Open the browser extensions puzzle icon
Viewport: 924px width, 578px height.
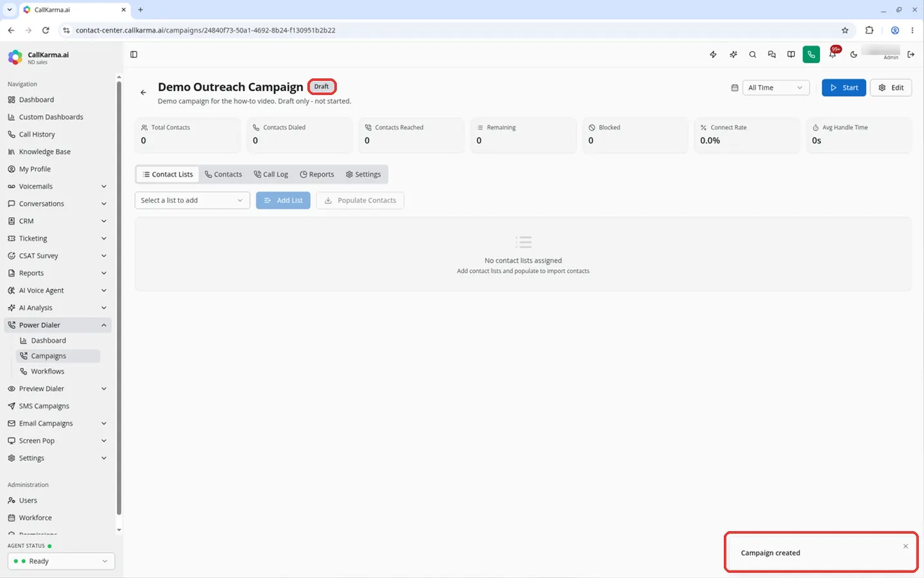tap(869, 30)
